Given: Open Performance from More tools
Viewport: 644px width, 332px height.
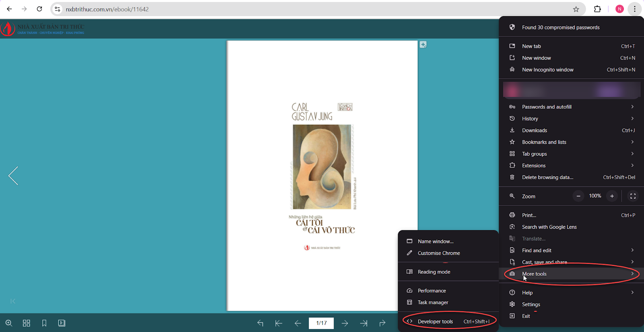Looking at the screenshot, I should pos(448,291).
